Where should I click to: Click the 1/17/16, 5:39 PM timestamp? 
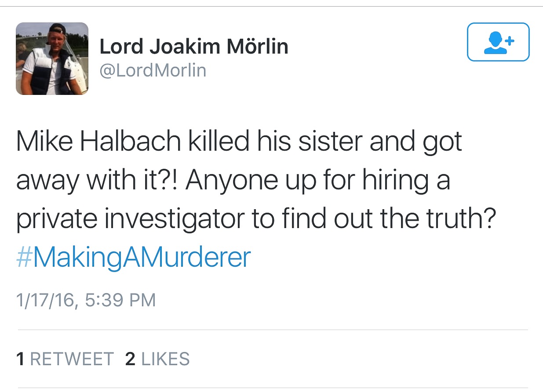click(86, 300)
